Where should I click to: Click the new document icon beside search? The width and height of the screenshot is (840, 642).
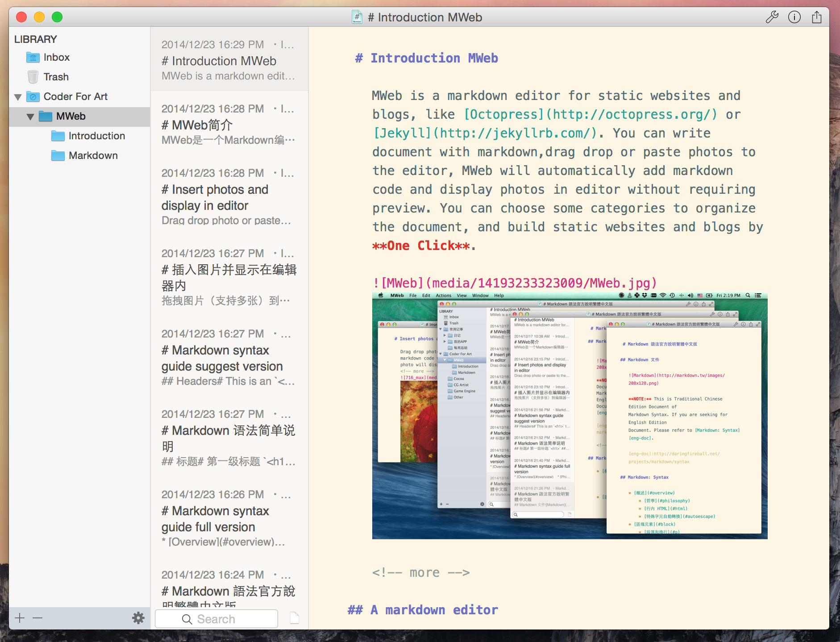pos(295,618)
